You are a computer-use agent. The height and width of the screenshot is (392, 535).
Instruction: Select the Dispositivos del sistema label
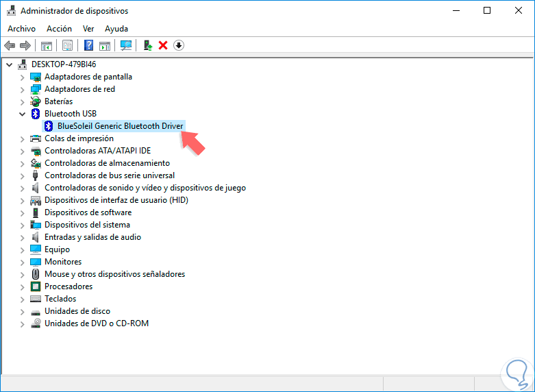[x=88, y=225]
